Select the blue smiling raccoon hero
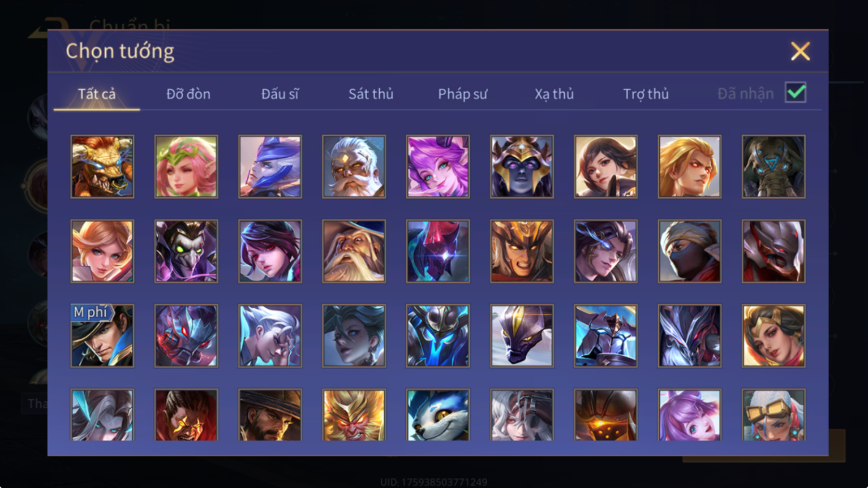The image size is (868, 488). coord(438,415)
